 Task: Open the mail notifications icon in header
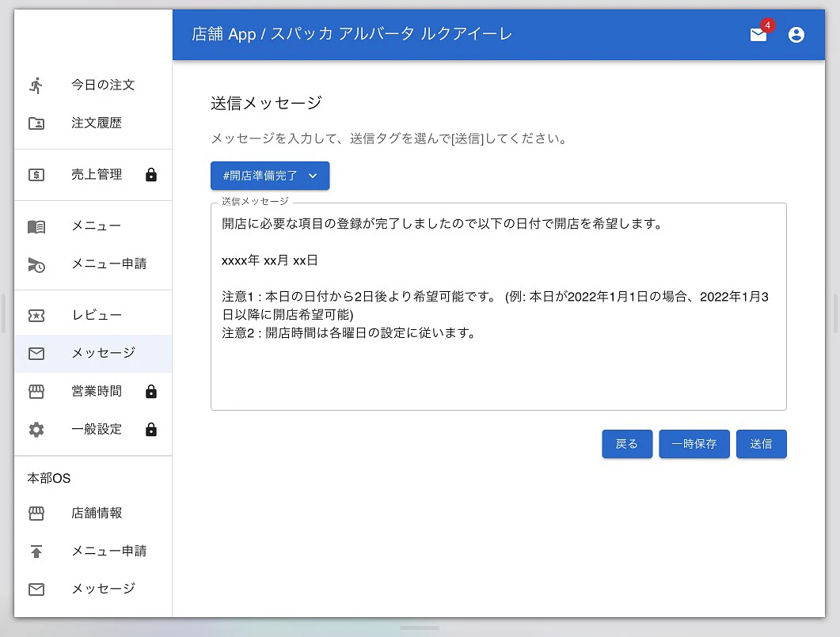coord(758,35)
